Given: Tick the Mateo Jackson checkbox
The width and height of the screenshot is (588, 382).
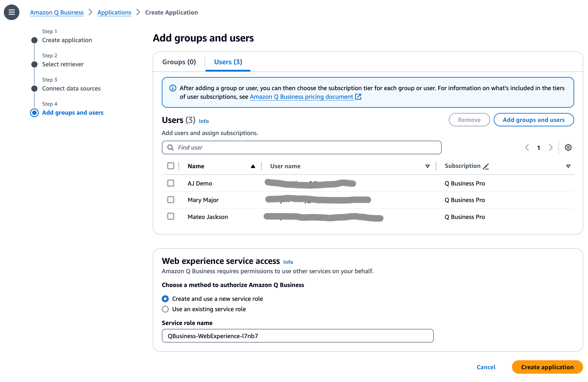Looking at the screenshot, I should click(171, 217).
